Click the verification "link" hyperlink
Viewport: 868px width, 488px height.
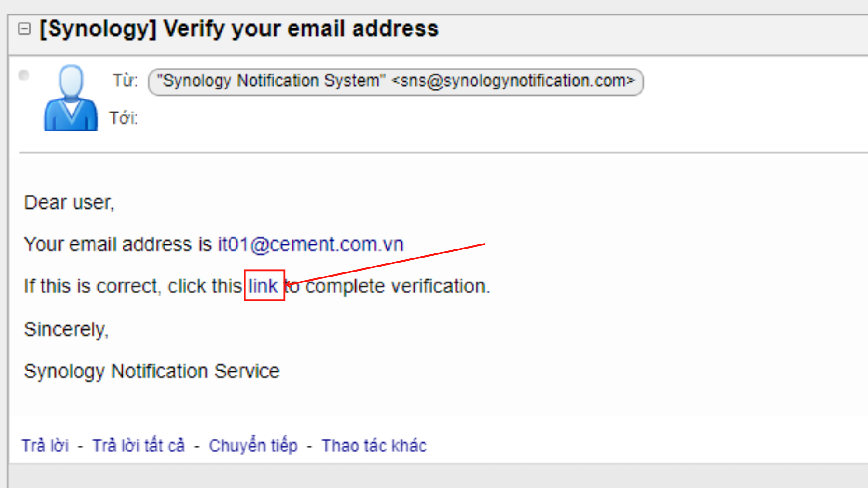point(263,286)
